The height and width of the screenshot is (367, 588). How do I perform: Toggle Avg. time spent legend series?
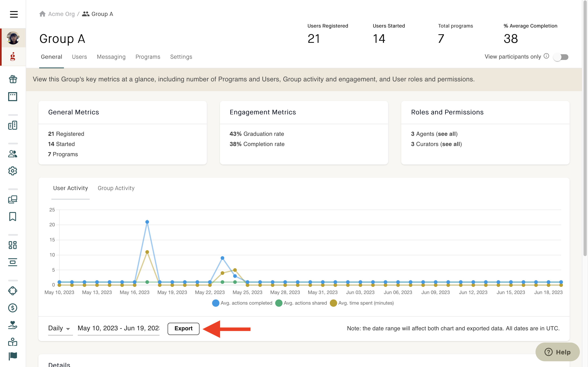click(362, 303)
